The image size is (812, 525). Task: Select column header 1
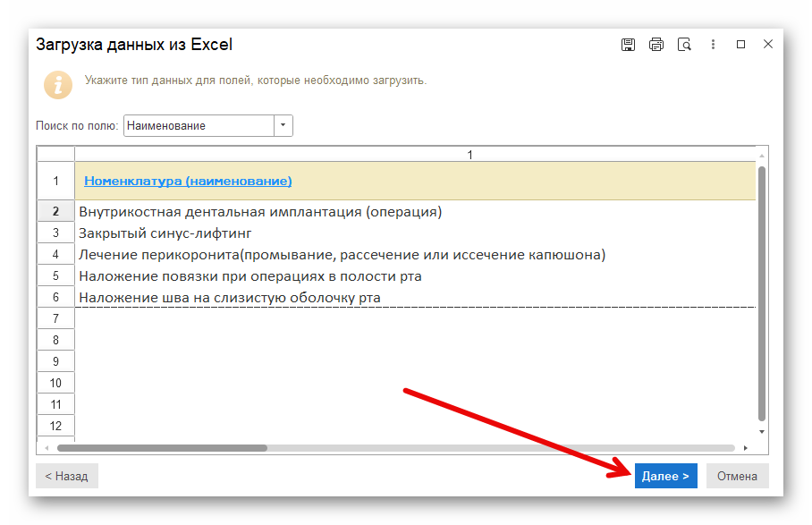click(x=415, y=155)
